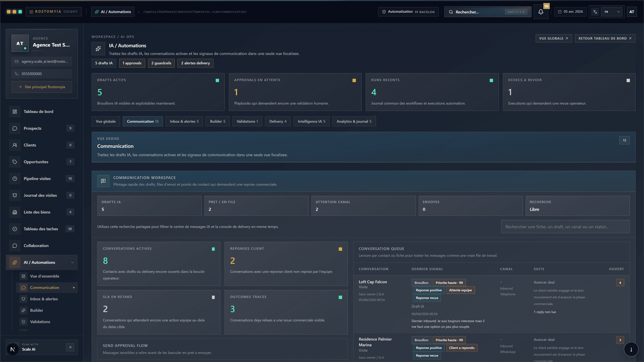Viewport: 644px width, 362px height.
Task: Select Vue d'ensemble submenu item
Action: tap(47, 276)
